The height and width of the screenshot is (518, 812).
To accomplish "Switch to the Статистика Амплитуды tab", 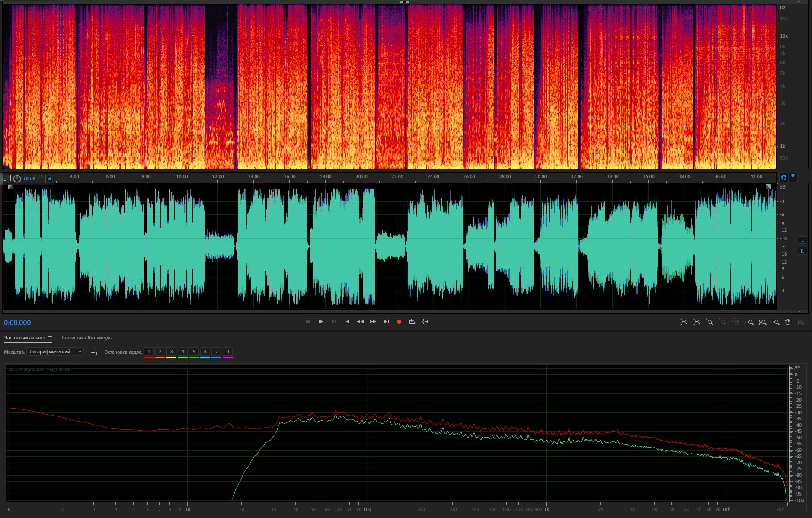I will coord(87,338).
